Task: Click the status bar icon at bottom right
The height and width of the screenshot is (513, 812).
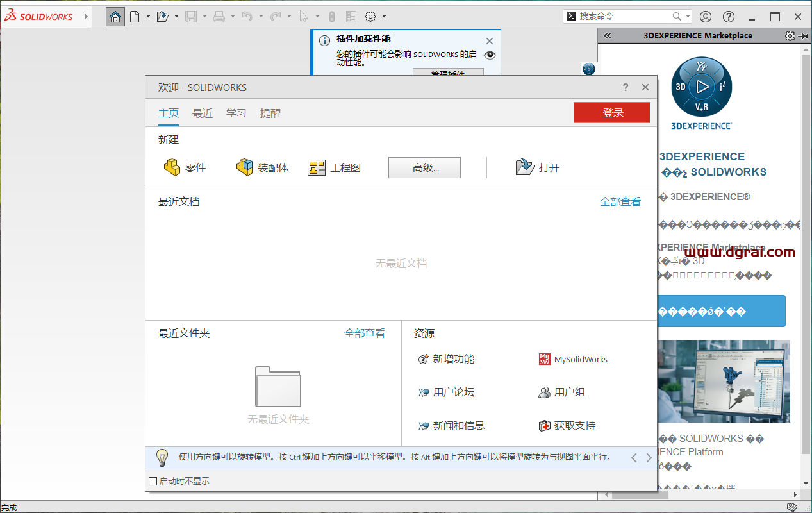Action: [792, 507]
